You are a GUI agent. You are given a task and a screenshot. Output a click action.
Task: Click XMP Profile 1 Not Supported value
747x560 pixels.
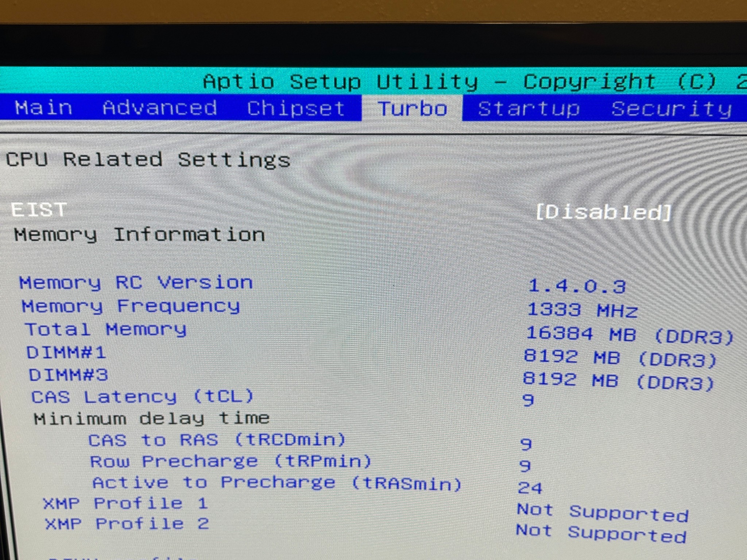(603, 513)
